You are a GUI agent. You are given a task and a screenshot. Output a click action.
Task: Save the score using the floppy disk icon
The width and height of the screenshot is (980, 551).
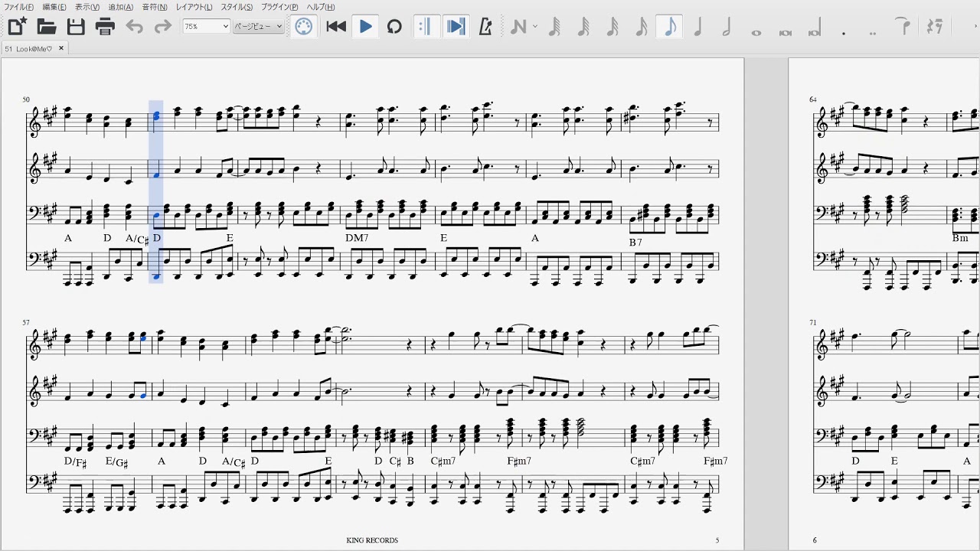point(76,27)
